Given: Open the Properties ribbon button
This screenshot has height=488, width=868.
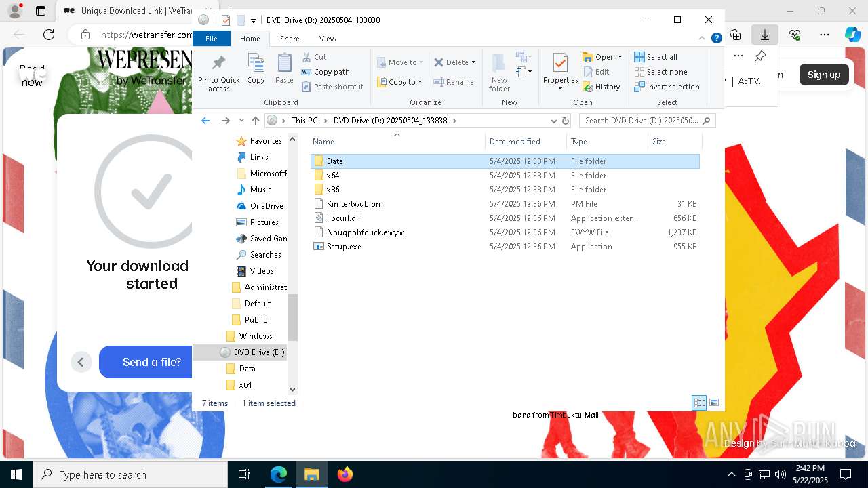Looking at the screenshot, I should [560, 73].
